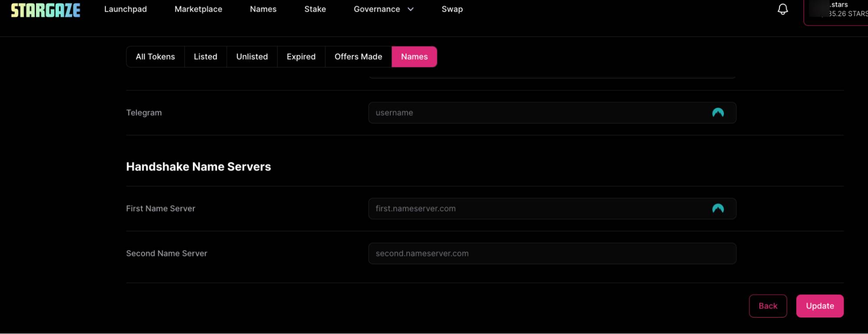Expand the Governance dropdown menu

coord(383,9)
